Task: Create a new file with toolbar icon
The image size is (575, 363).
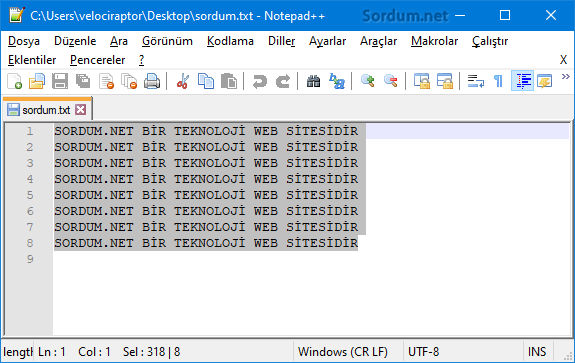Action: (14, 81)
